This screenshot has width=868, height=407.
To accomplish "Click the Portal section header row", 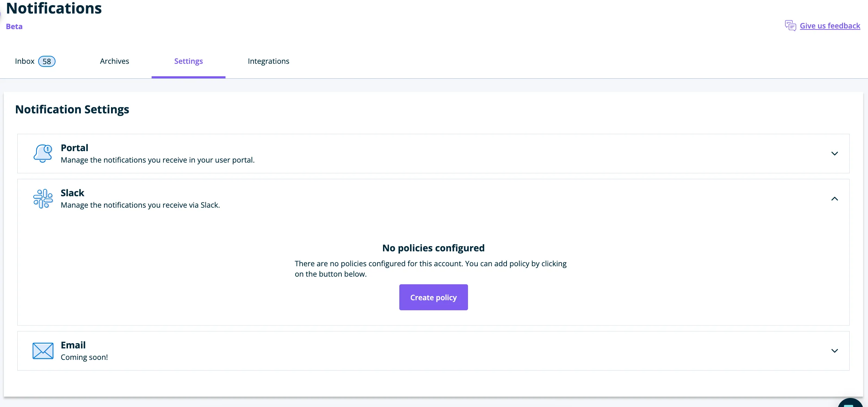I will (434, 154).
